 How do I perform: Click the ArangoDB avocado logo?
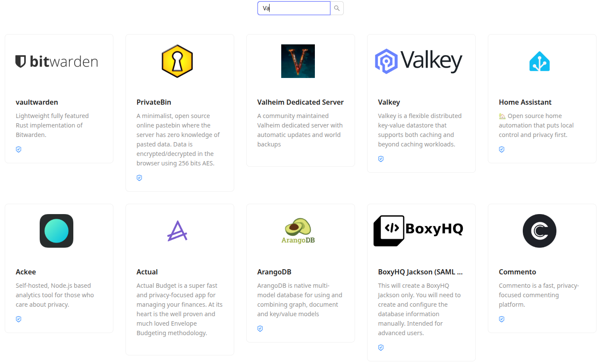pos(298,231)
